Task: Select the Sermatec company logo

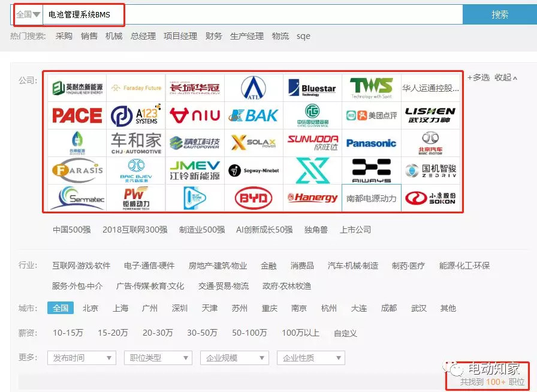Action: (x=77, y=198)
